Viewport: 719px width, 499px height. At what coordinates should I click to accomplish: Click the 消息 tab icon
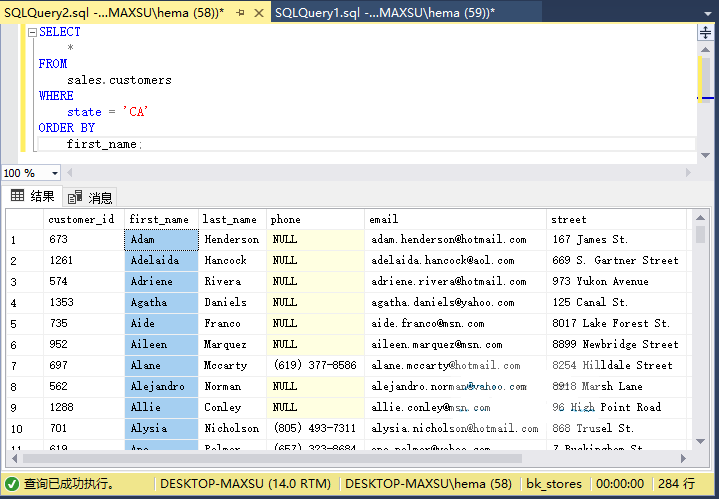(x=75, y=197)
